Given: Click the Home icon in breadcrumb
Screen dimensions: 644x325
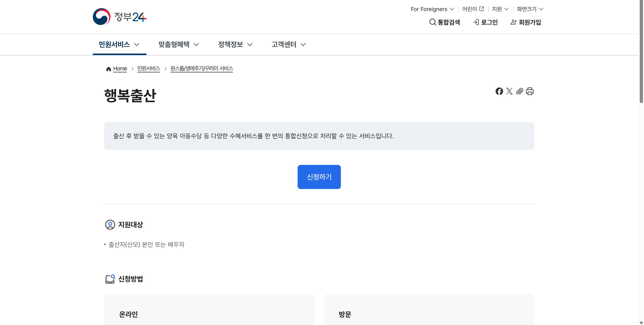Looking at the screenshot, I should pos(109,69).
